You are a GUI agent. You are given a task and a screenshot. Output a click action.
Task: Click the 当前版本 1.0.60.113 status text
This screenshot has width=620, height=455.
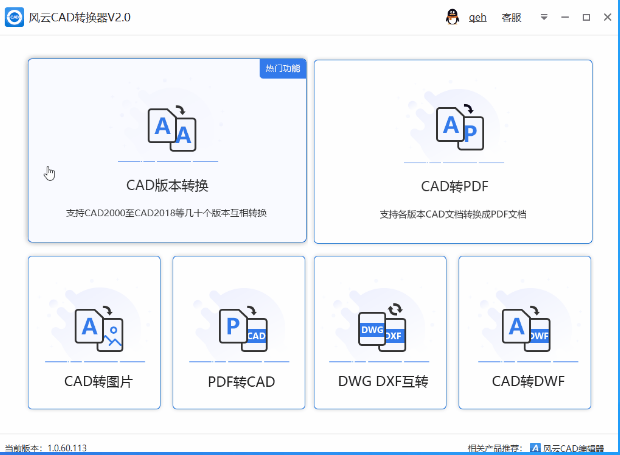45,448
